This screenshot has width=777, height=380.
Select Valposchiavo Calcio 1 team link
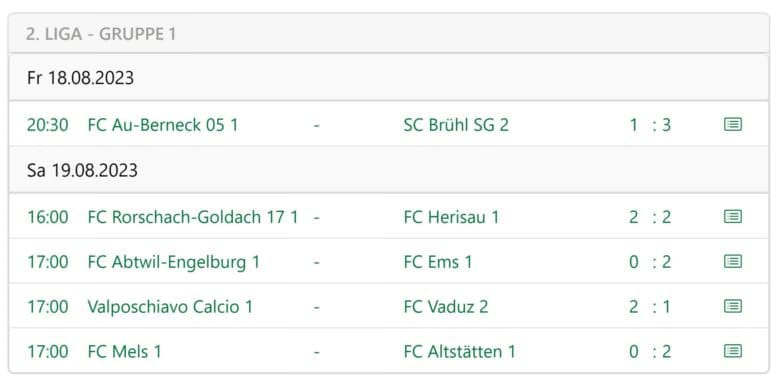170,307
